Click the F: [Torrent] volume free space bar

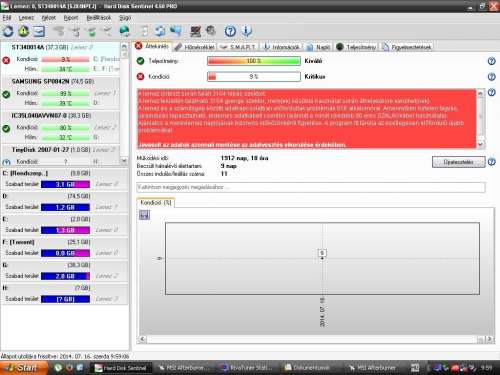point(65,253)
